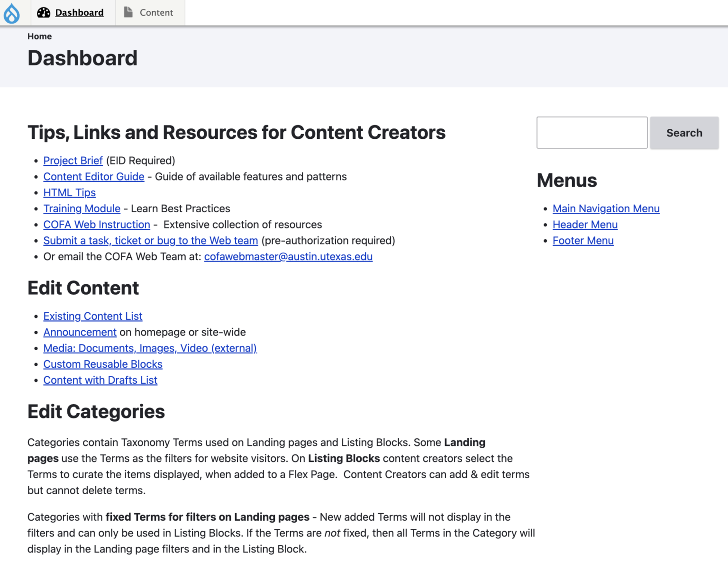
Task: Click inside the search input field
Action: point(591,133)
